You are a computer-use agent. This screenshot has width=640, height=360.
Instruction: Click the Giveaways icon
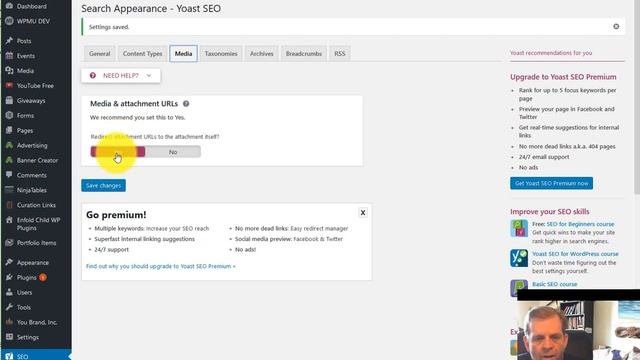[x=9, y=100]
